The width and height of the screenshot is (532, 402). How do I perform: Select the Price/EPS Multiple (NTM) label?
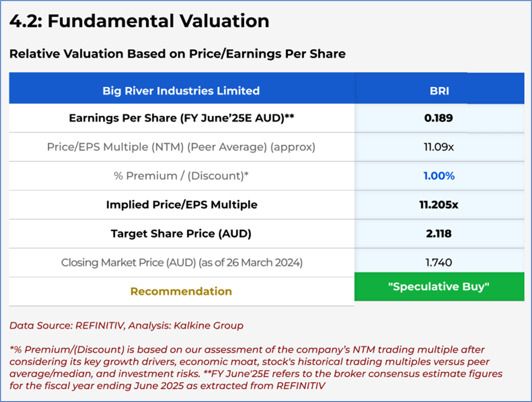click(181, 147)
